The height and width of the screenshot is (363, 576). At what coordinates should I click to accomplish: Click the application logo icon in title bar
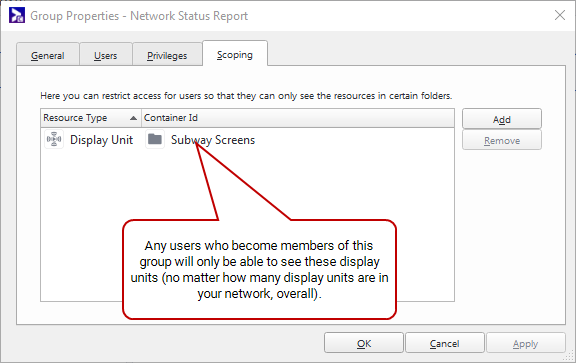17,15
